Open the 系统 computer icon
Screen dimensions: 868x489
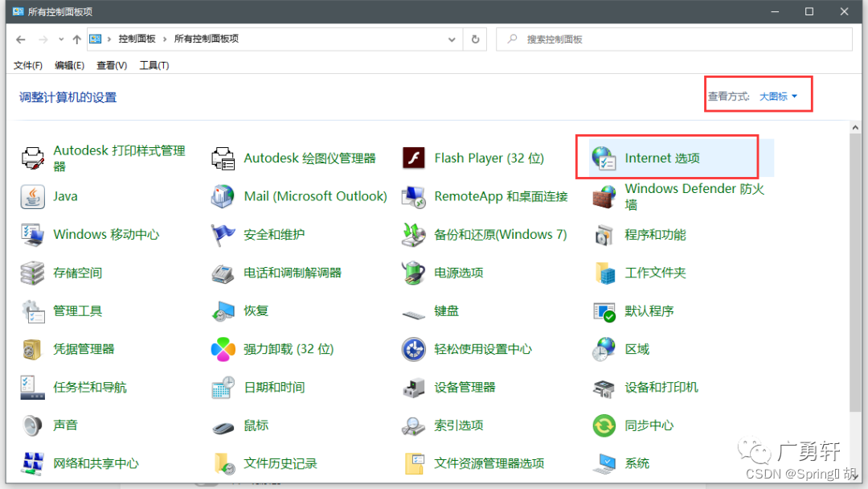click(x=604, y=463)
